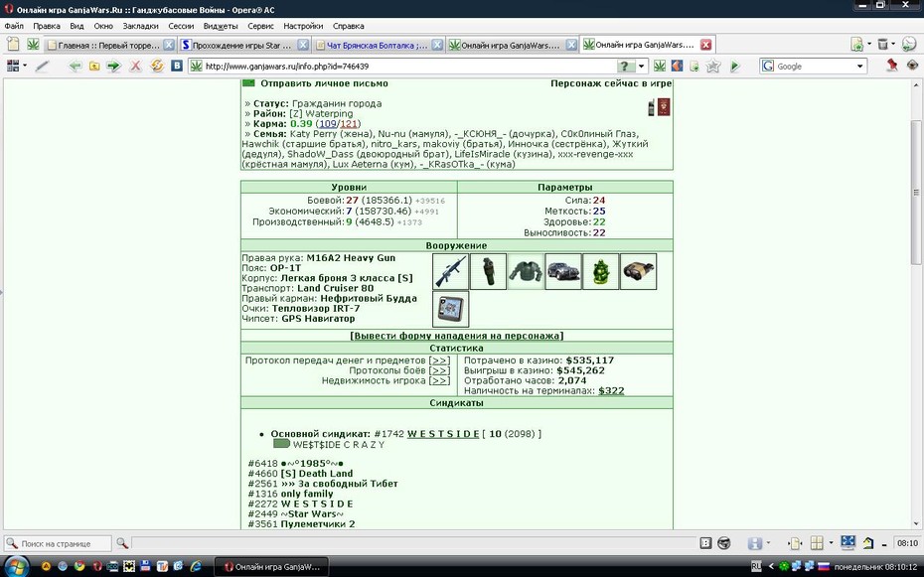Viewport: 924px width, 577px height.
Task: Open [>>] link for Протокол передач денег
Action: [439, 361]
